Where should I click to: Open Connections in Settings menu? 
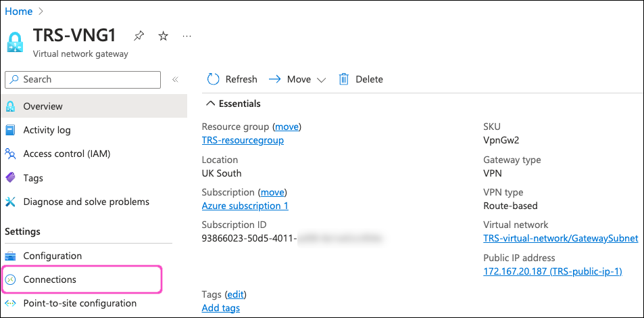49,279
